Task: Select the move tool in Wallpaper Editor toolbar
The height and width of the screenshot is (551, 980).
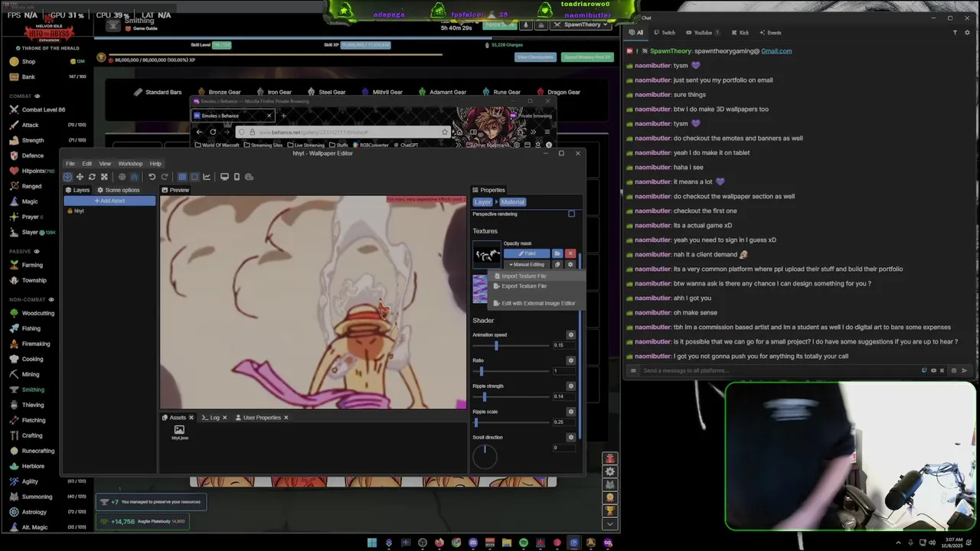Action: coord(80,177)
